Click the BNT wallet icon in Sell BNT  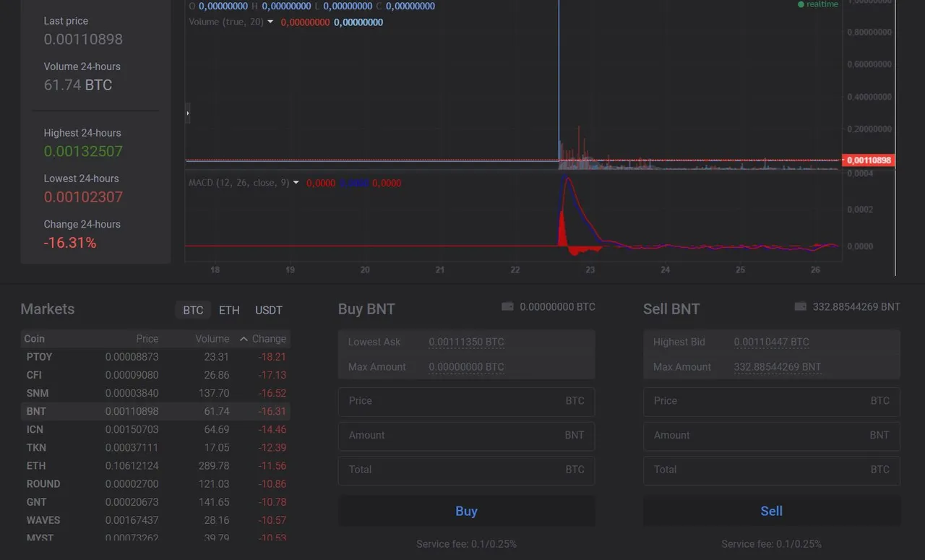click(x=800, y=306)
